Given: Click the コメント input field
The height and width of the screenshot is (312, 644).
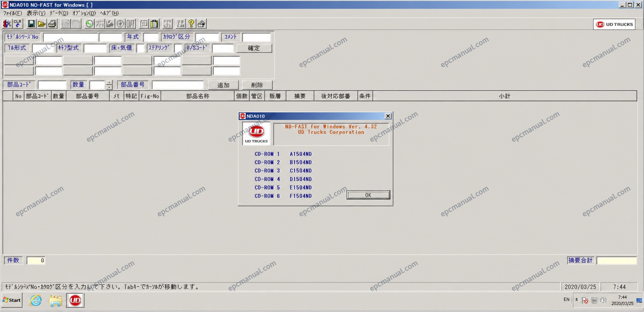Looking at the screenshot, I should pyautogui.click(x=256, y=37).
